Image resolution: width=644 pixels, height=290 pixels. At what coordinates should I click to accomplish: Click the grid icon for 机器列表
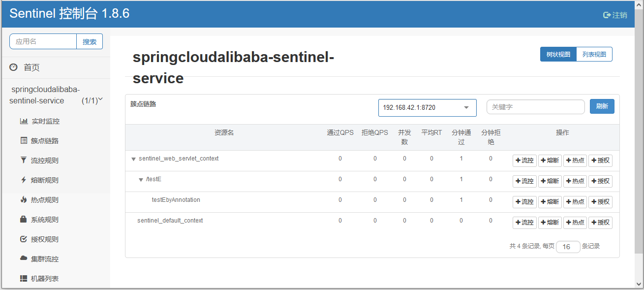pyautogui.click(x=24, y=279)
